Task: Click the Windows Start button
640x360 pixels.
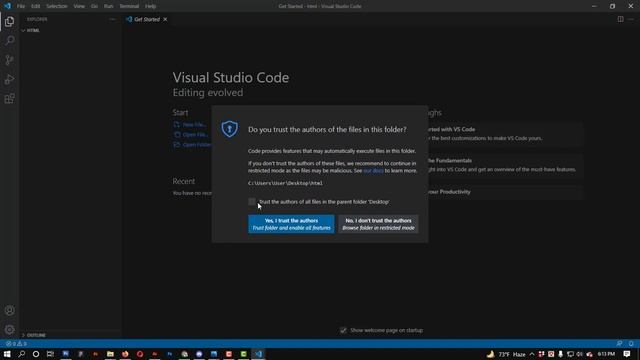Action: 7,354
